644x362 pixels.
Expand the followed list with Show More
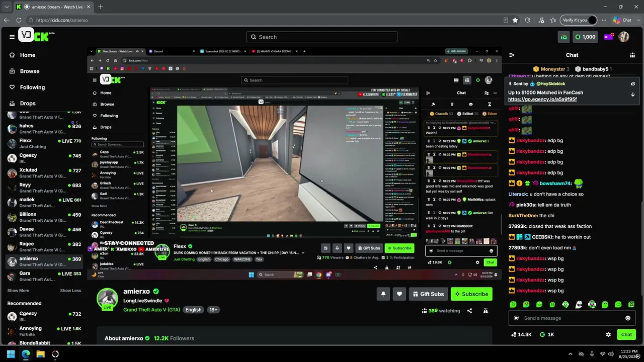coord(18,291)
